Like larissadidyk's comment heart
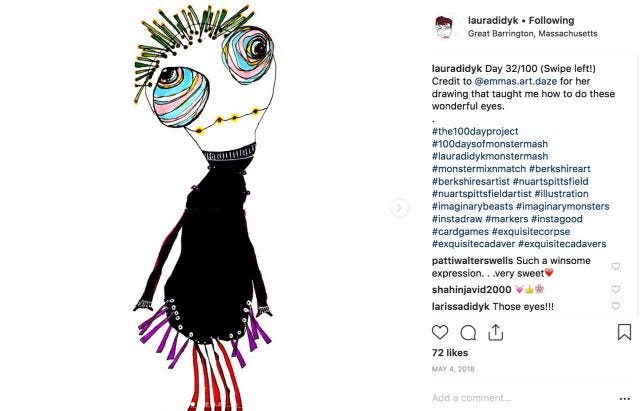 pos(616,306)
